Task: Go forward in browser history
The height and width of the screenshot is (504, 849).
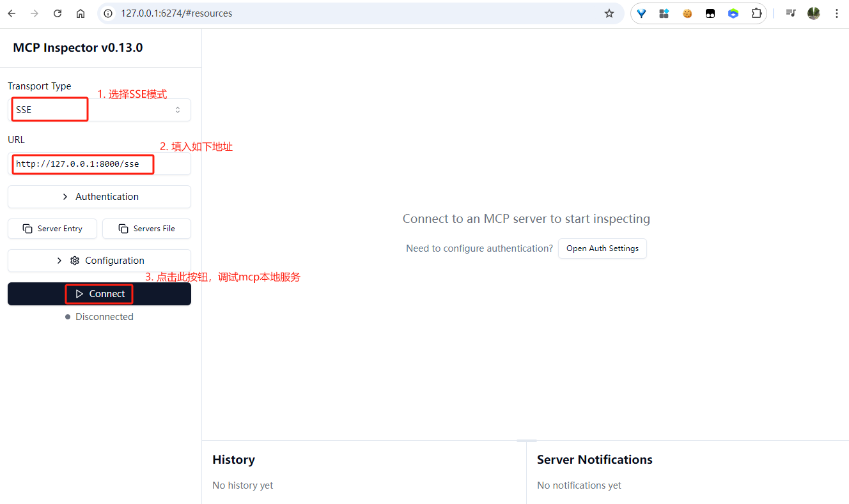Action: [x=35, y=13]
